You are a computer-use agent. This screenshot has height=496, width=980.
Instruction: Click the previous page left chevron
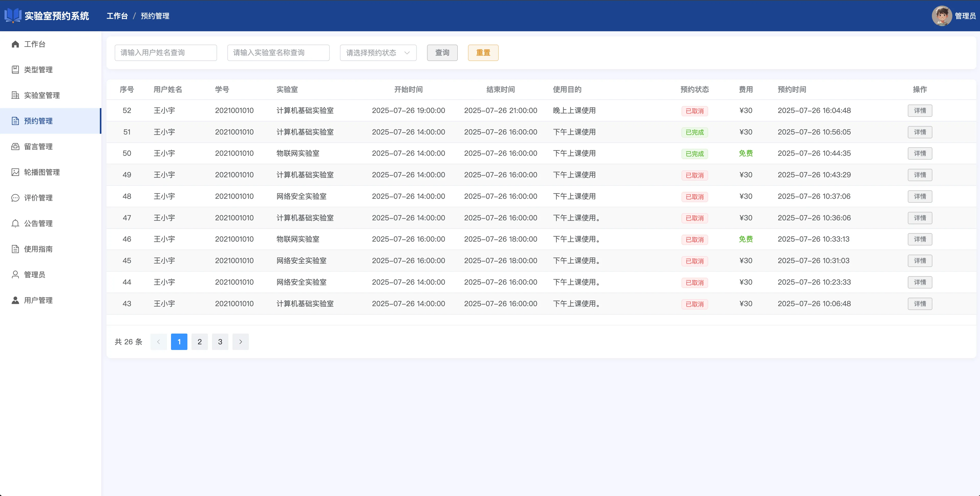point(159,342)
